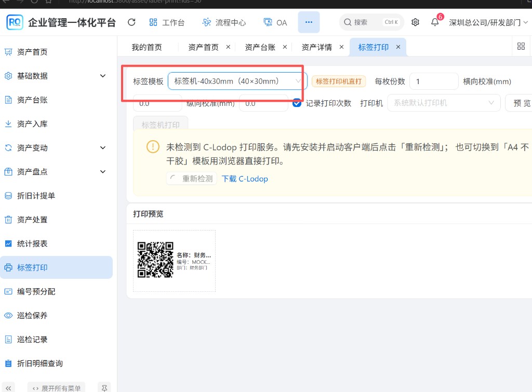Close the 资产详情 tab
The image size is (532, 392).
(342, 47)
